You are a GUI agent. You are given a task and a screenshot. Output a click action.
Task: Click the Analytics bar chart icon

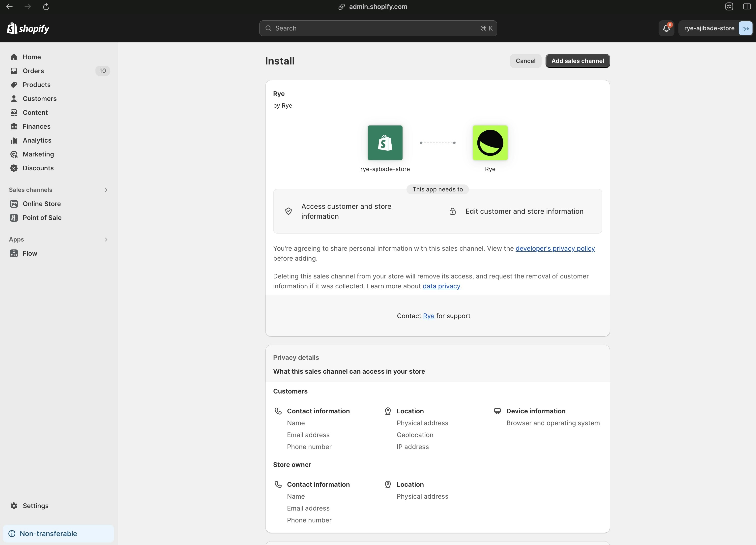click(14, 140)
